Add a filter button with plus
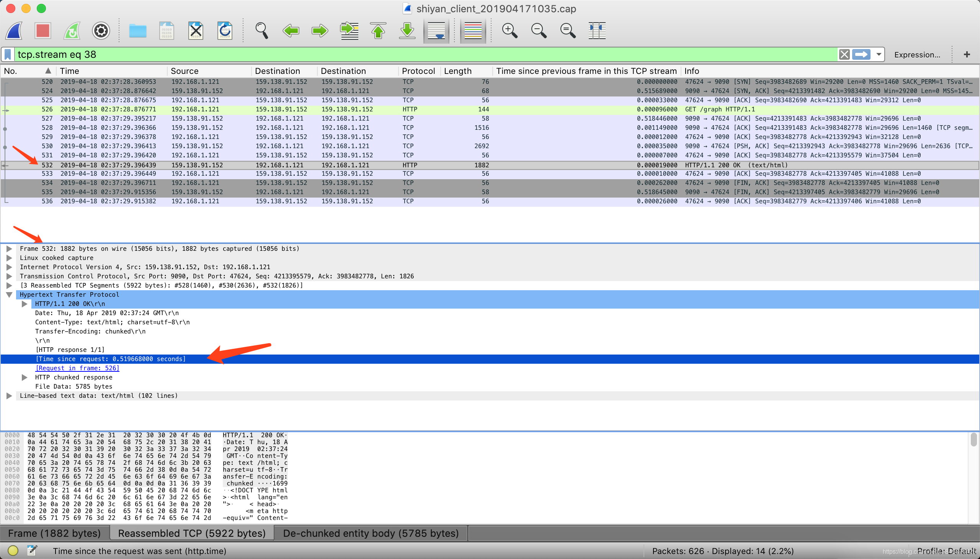This screenshot has height=559, width=980. 967,54
